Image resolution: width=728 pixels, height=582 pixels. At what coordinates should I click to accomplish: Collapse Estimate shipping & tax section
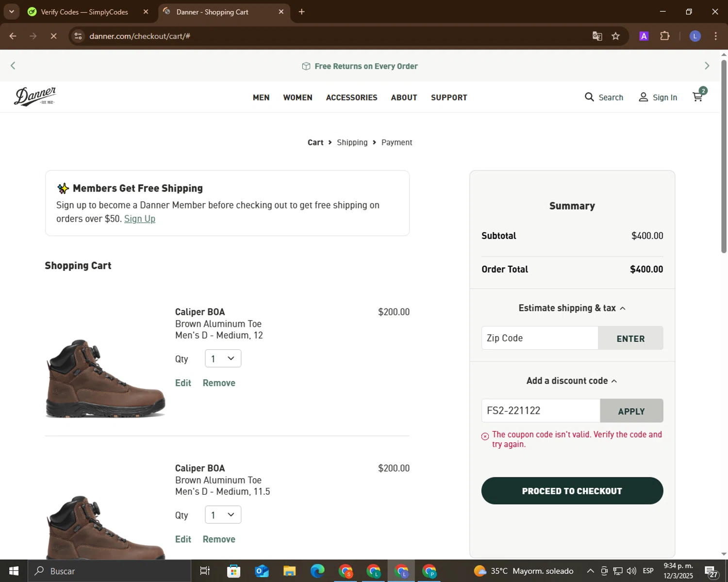pyautogui.click(x=572, y=308)
